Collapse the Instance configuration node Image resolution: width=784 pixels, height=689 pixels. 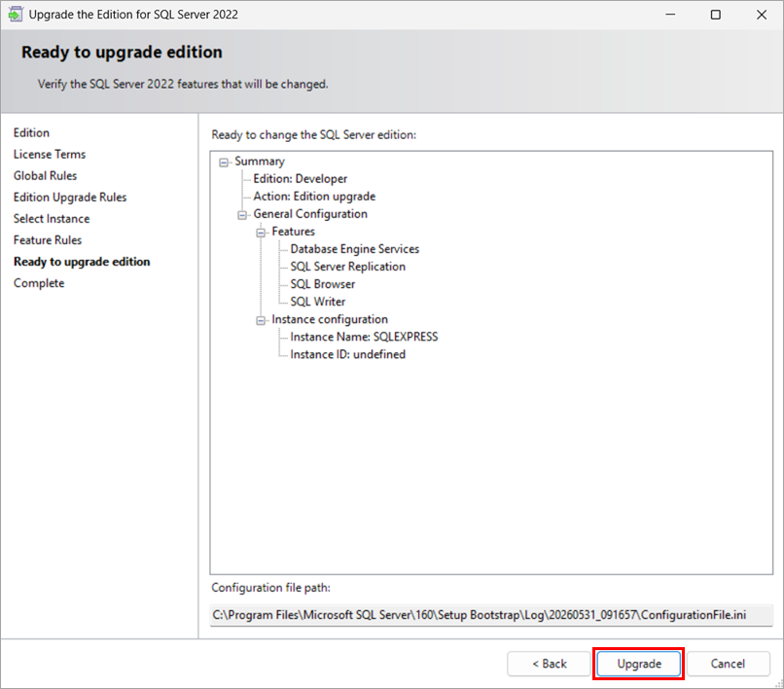pyautogui.click(x=261, y=320)
